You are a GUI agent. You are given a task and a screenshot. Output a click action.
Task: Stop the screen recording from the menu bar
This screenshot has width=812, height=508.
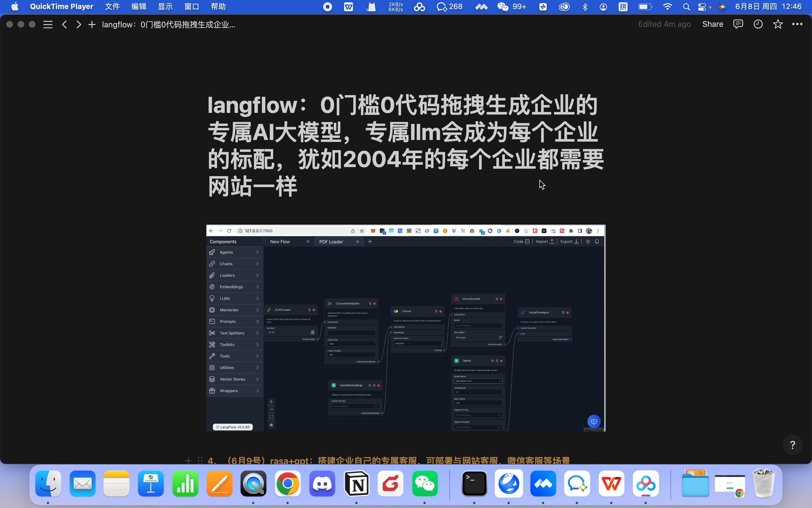[328, 7]
